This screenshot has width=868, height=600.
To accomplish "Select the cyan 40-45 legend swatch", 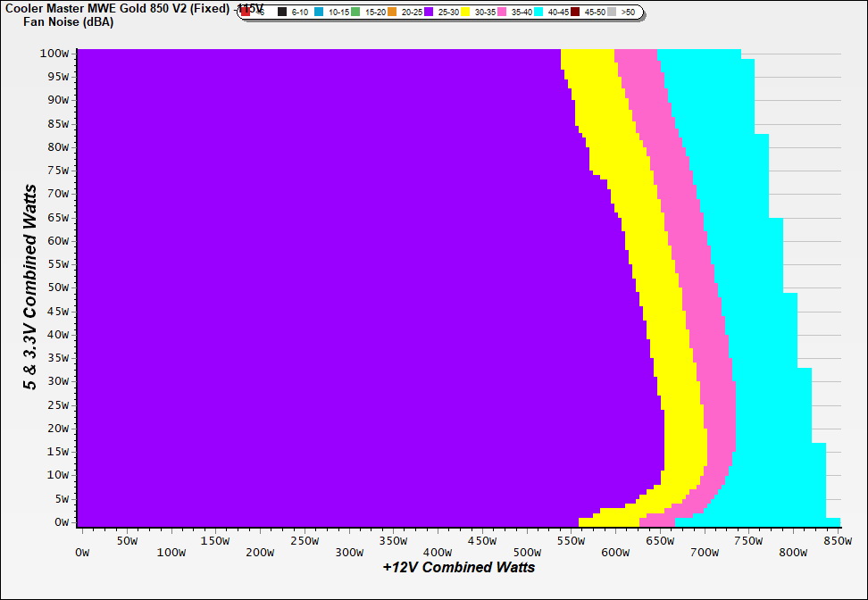I will [x=538, y=12].
